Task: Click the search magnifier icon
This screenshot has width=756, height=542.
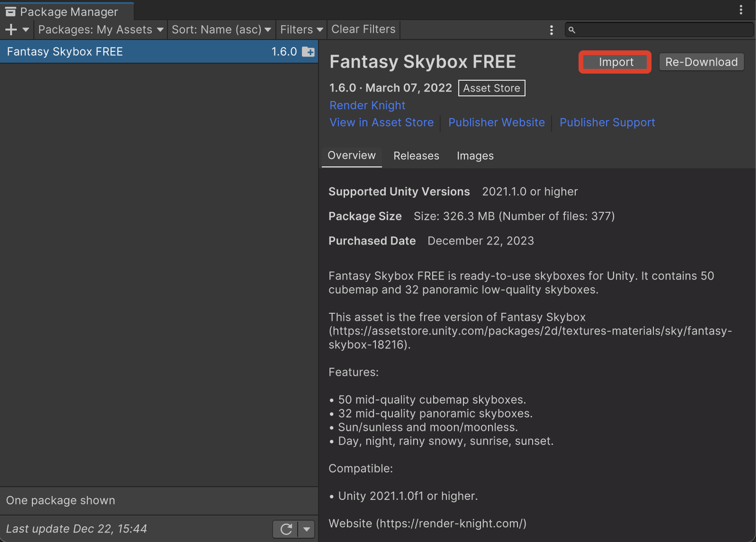Action: 572,30
